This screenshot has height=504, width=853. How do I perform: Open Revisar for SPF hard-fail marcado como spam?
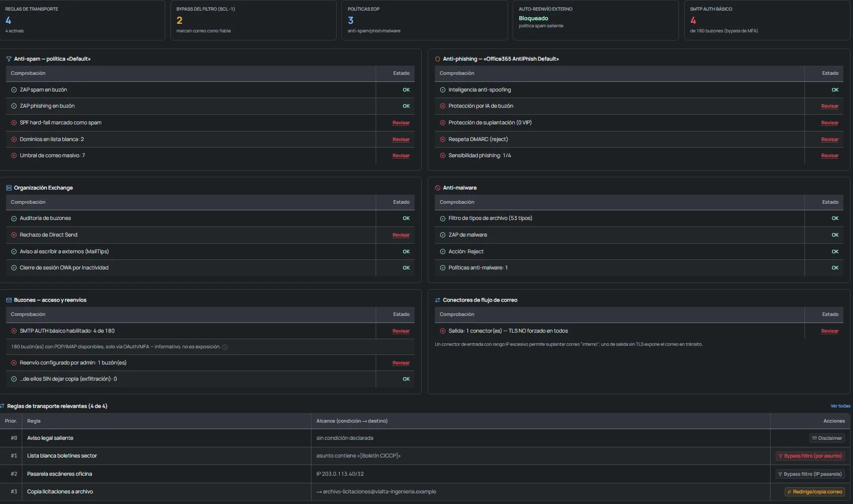(x=401, y=123)
